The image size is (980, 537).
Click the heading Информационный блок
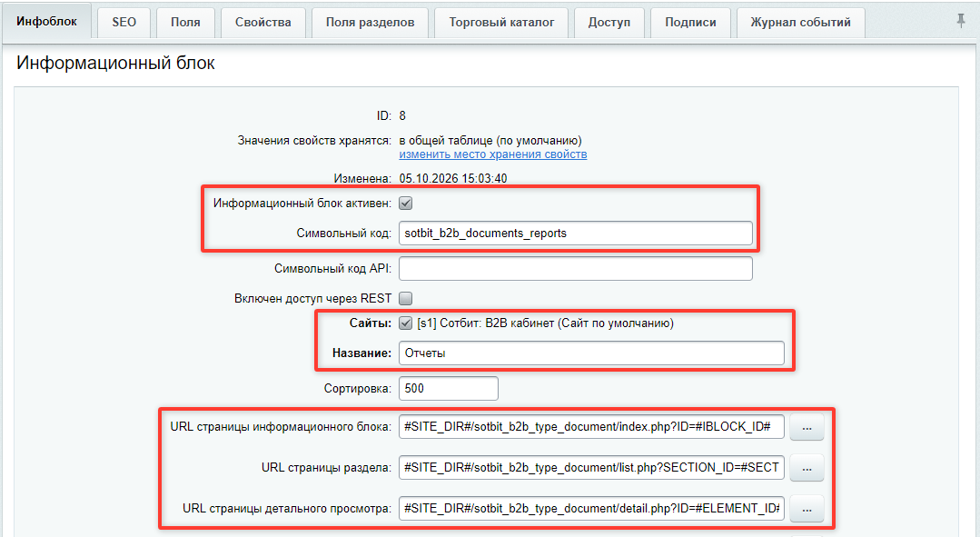pyautogui.click(x=115, y=63)
